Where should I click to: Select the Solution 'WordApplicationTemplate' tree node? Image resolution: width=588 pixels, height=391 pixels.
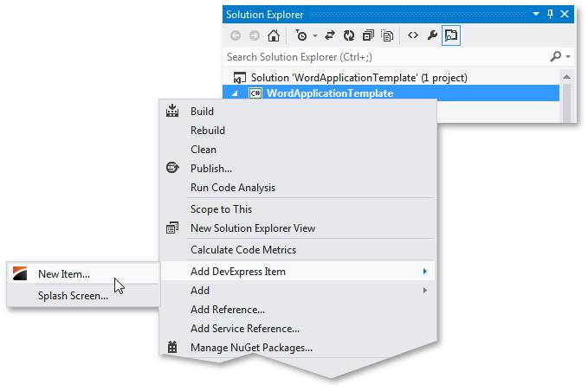(346, 78)
